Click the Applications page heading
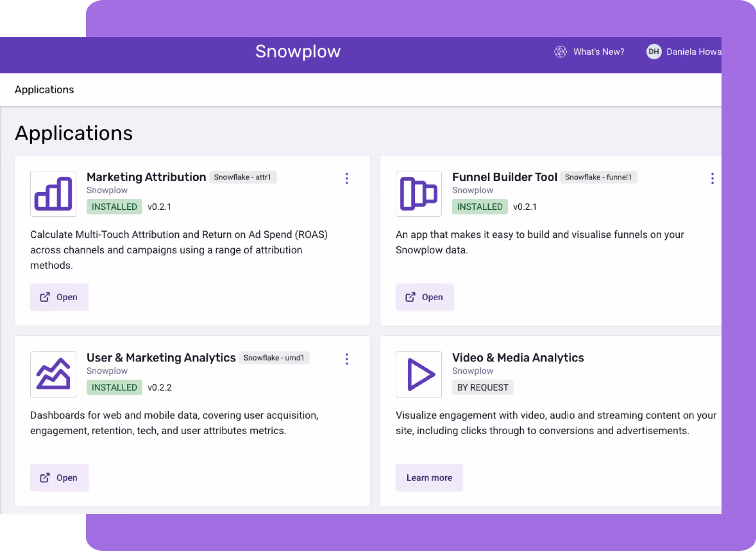This screenshot has height=551, width=756. tap(74, 133)
